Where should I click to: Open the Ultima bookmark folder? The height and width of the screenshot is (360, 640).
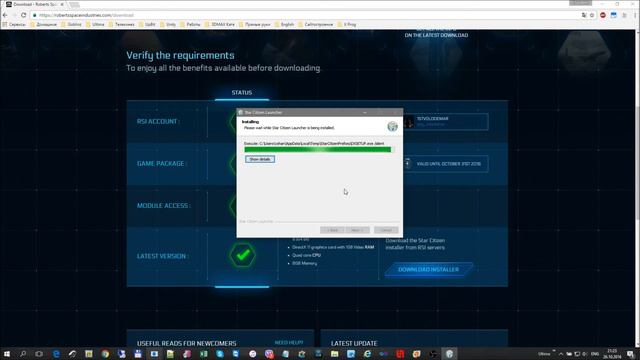pyautogui.click(x=95, y=24)
